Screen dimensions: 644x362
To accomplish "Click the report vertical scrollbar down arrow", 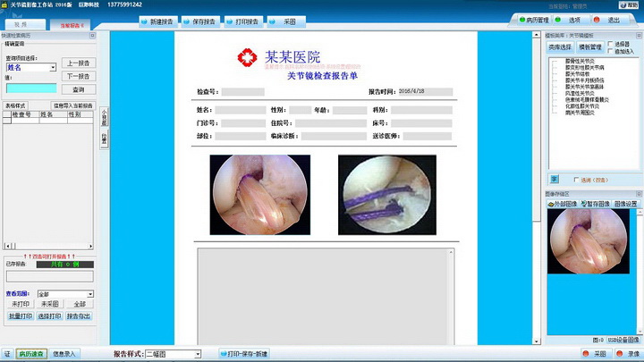I will [x=537, y=341].
